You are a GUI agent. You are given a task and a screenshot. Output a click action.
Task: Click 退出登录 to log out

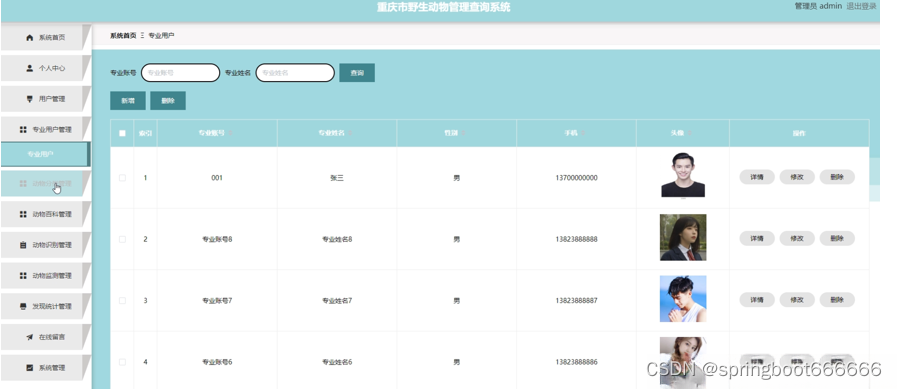point(862,6)
